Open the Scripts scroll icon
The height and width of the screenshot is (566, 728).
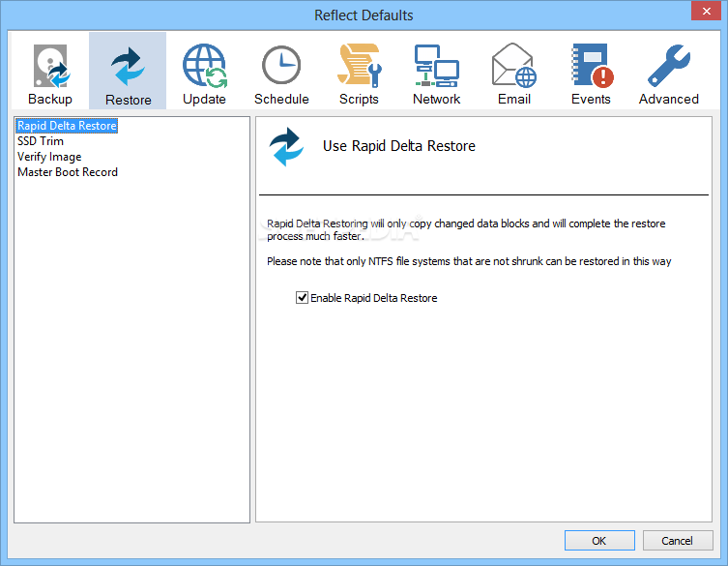[x=360, y=66]
